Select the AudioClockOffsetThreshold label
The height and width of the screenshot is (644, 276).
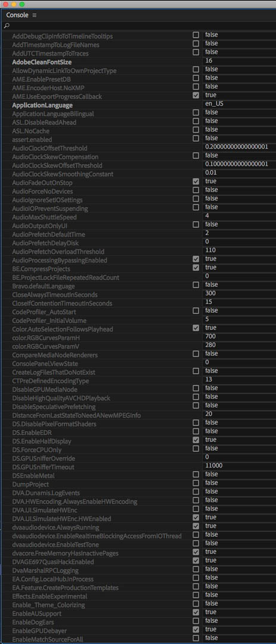pyautogui.click(x=49, y=148)
